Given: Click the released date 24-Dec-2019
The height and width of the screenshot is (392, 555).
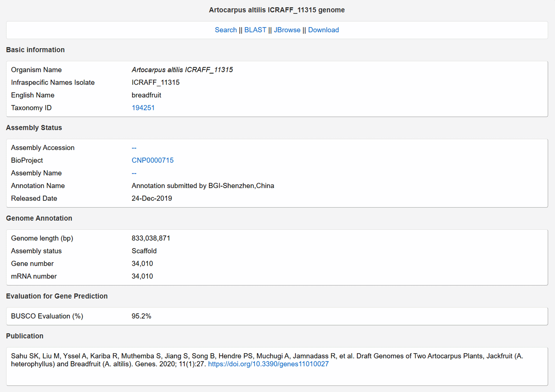Looking at the screenshot, I should [x=152, y=199].
